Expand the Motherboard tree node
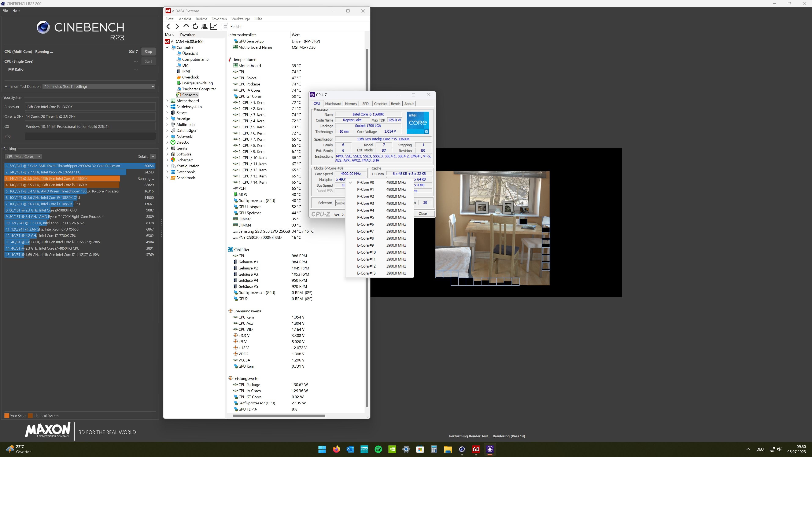This screenshot has width=812, height=522. (x=167, y=101)
